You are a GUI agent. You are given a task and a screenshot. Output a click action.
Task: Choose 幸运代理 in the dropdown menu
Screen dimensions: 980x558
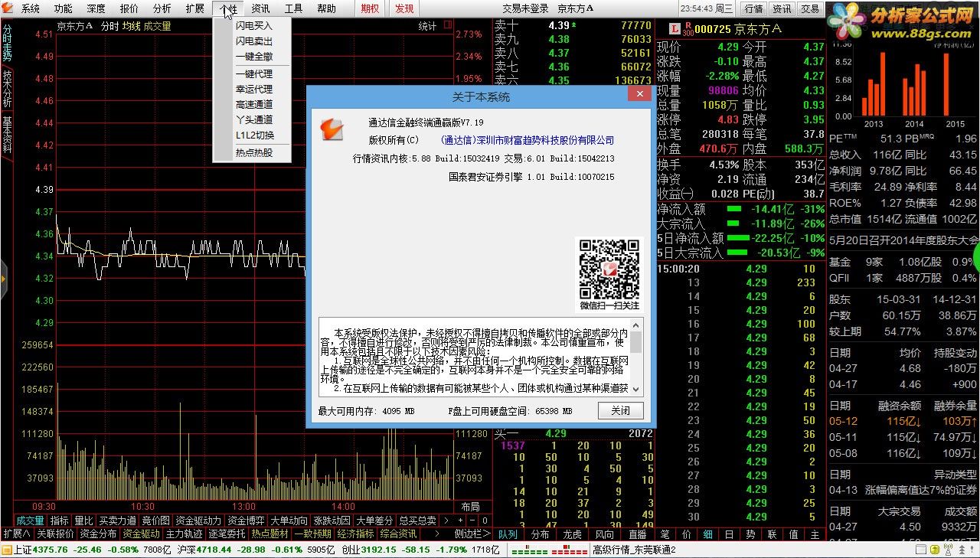click(x=254, y=90)
